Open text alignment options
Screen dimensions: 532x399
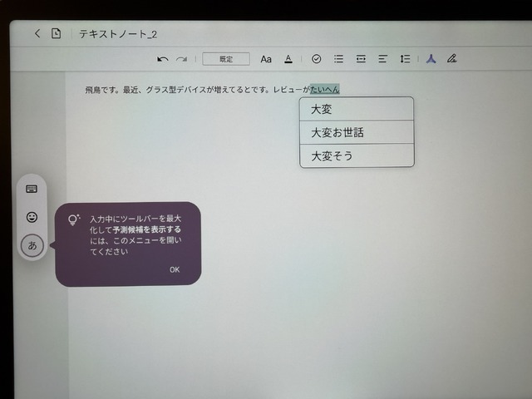click(x=383, y=59)
